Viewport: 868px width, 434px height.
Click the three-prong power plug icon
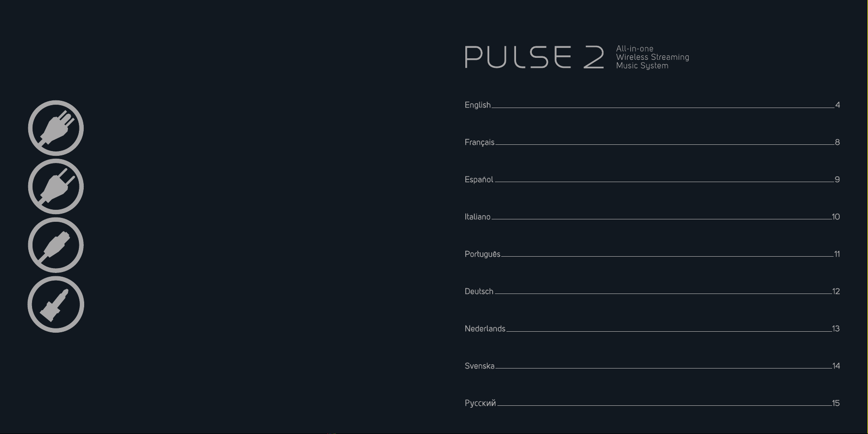point(56,128)
